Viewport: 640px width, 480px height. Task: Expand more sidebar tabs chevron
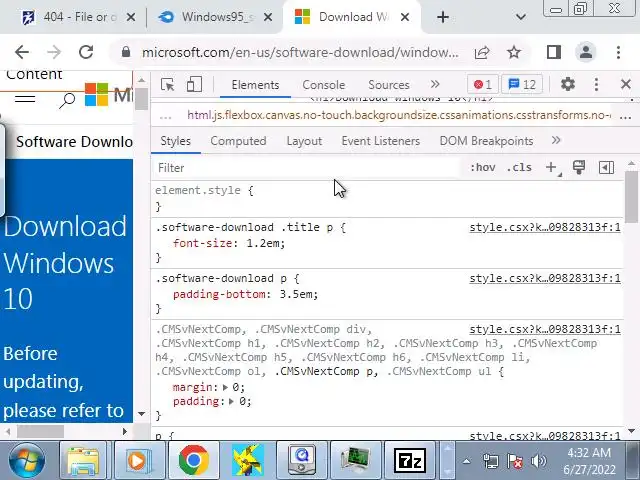pyautogui.click(x=556, y=140)
